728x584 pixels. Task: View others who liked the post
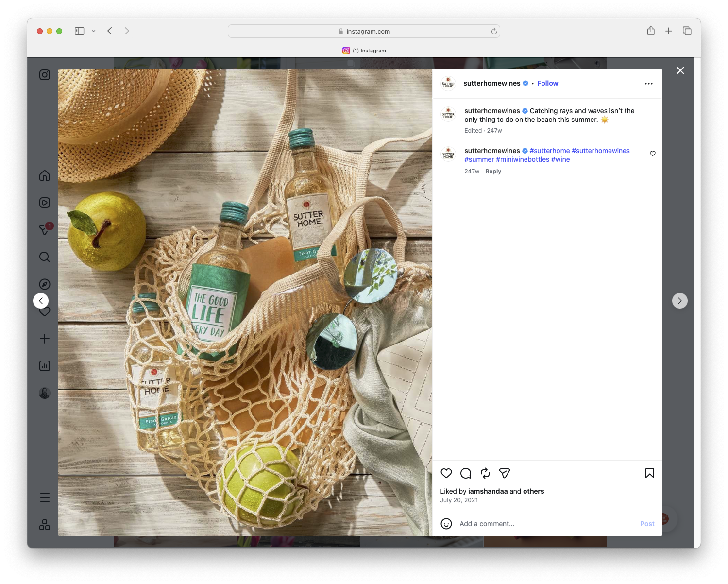tap(534, 491)
